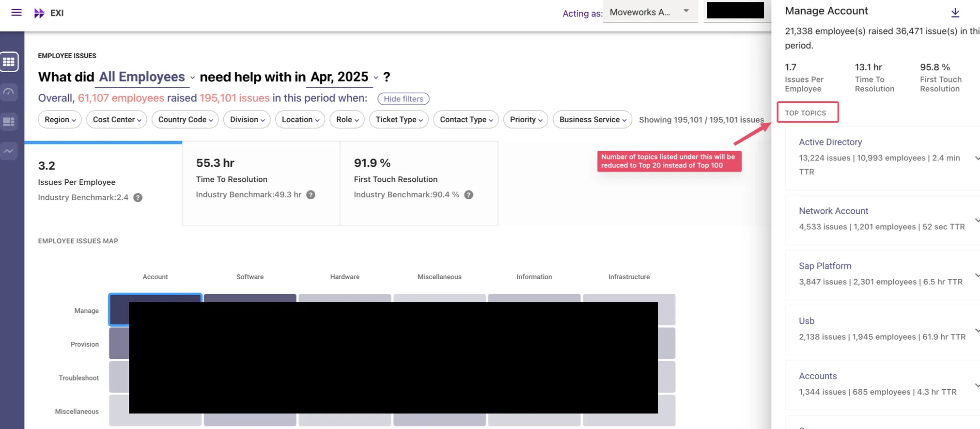Viewport: 980px width, 429px height.
Task: Click the Hide filters button
Action: point(404,99)
